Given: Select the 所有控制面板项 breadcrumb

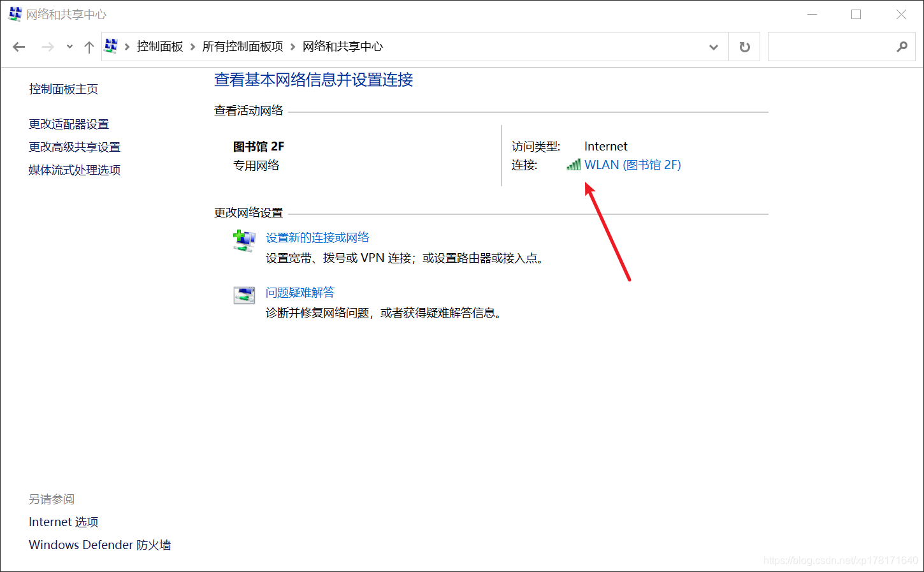Looking at the screenshot, I should pyautogui.click(x=243, y=47).
